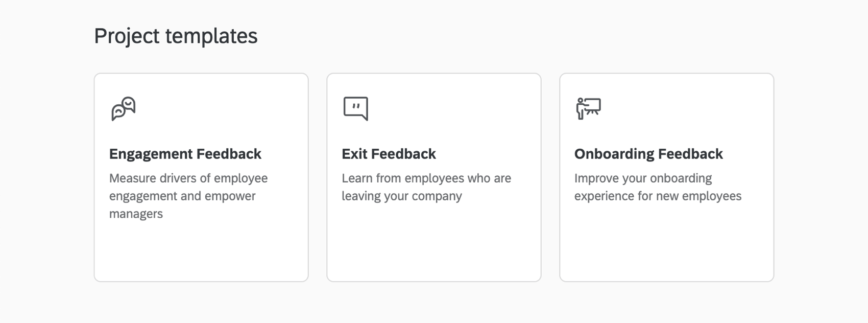Screen dimensions: 868x323
Task: Click the Engagement Feedback card body
Action: [201, 240]
